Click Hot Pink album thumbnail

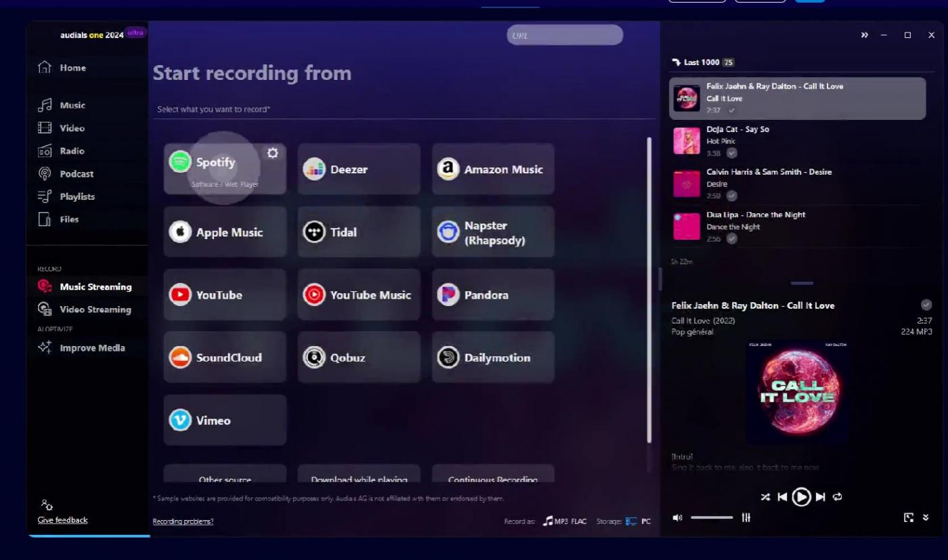687,141
